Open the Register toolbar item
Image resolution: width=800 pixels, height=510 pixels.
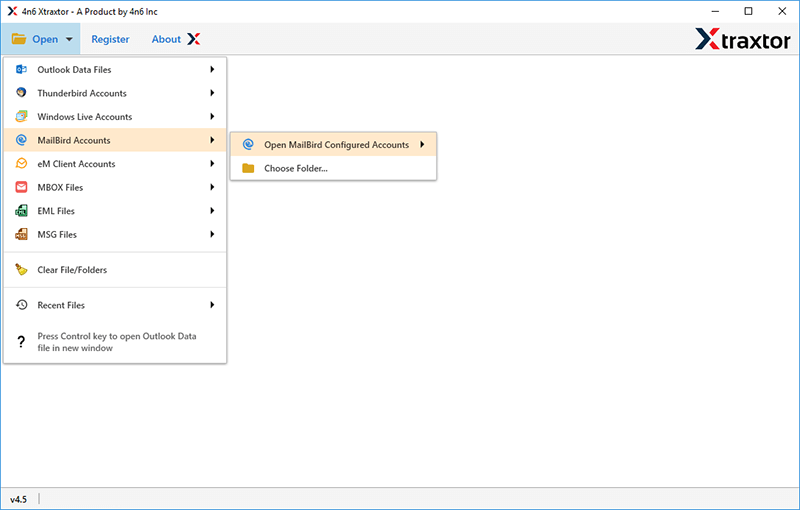(110, 39)
